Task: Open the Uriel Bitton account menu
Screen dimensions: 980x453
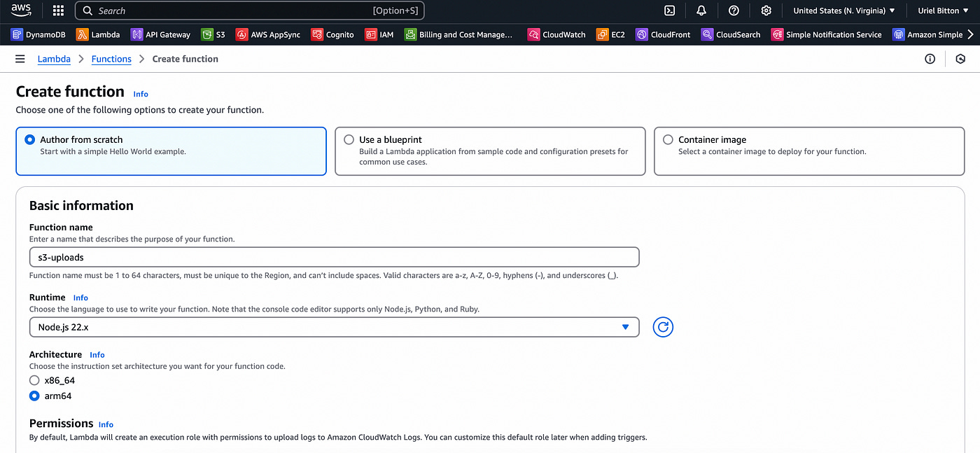Action: point(944,11)
